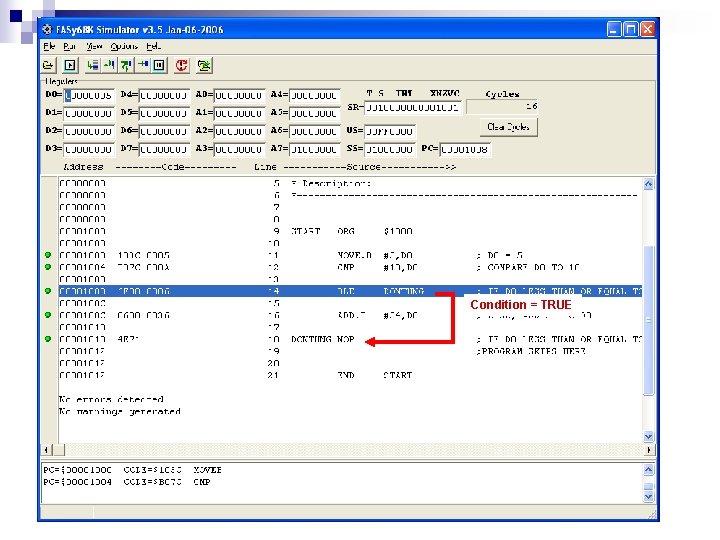Open the Run menu

click(69, 46)
